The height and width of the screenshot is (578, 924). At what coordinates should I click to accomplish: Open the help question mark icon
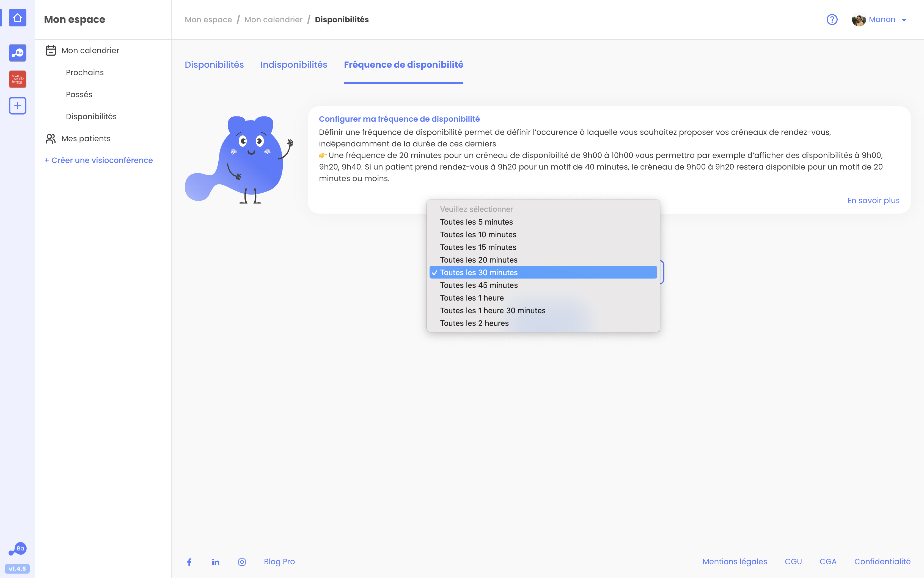(832, 20)
